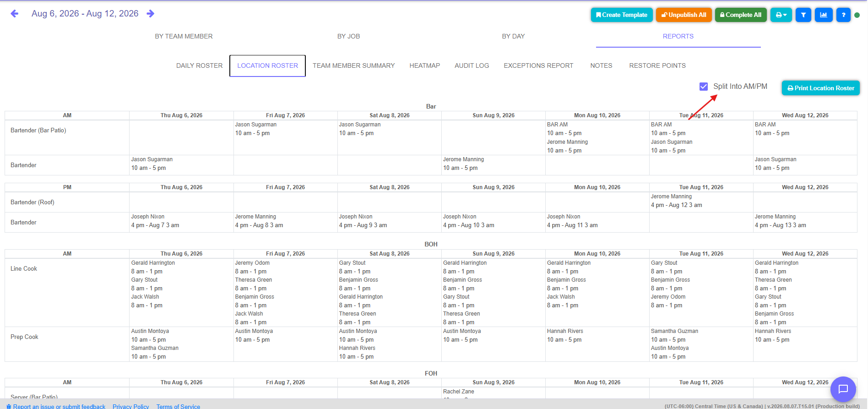Open the TEAM MEMBER SUMMARY report
Screen dimensions: 868x409
click(354, 65)
